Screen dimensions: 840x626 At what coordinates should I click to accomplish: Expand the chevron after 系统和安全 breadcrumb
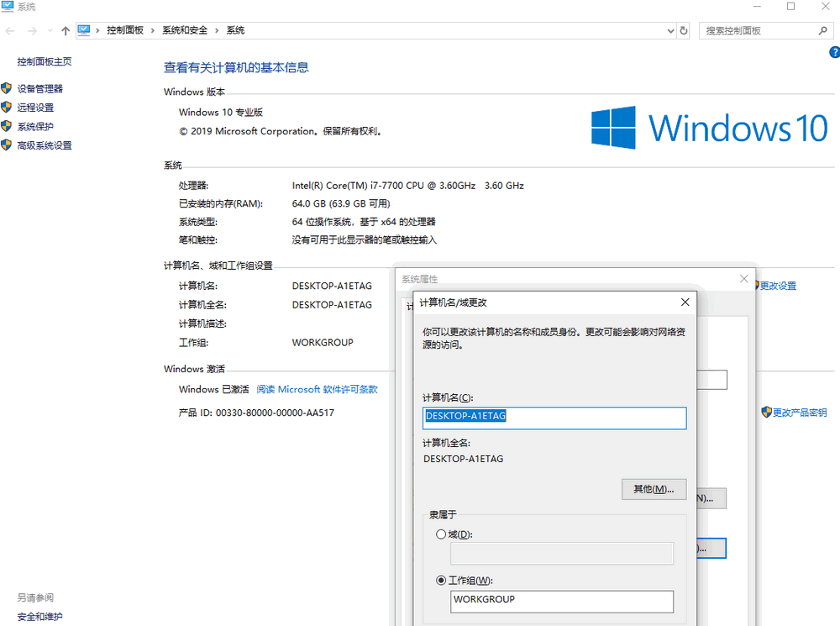coord(217,30)
